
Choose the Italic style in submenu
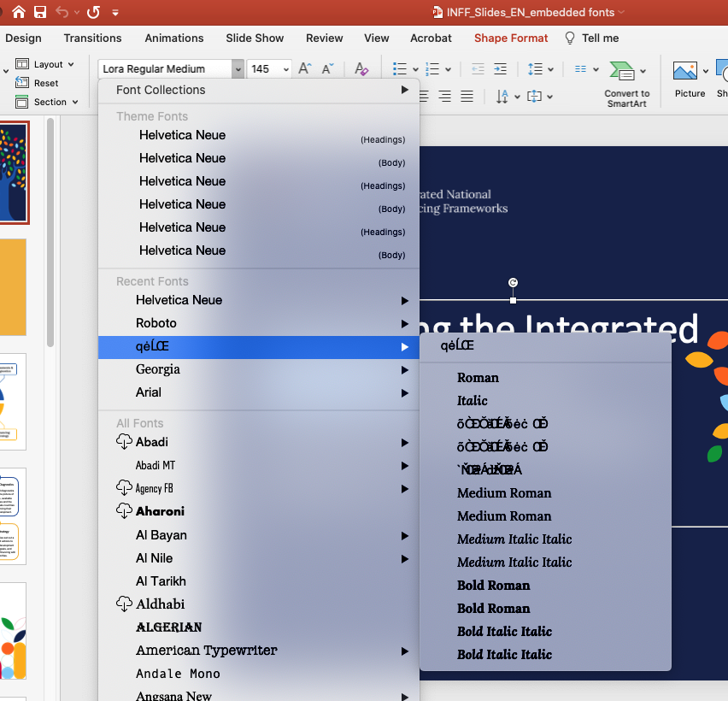(545, 401)
